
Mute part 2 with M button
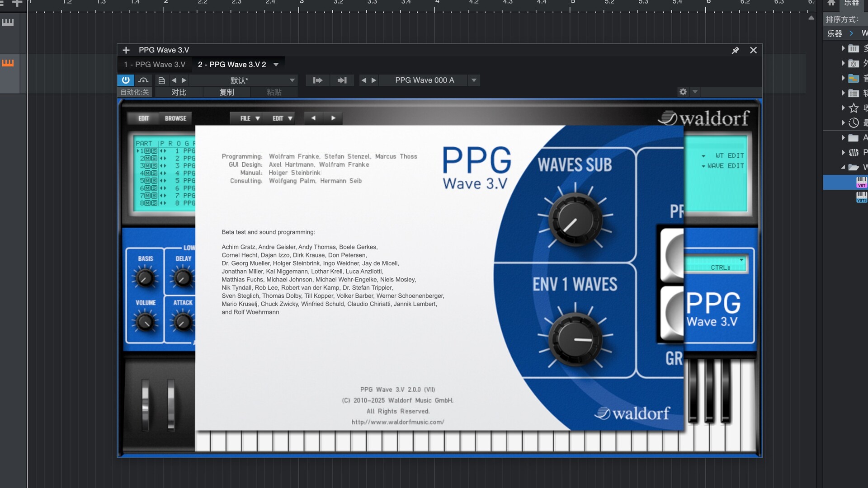pyautogui.click(x=148, y=159)
